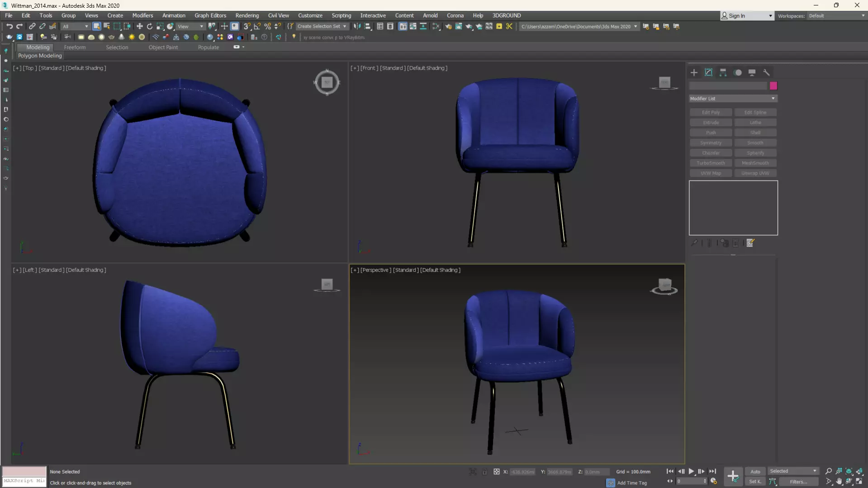Open the Graph Editors menu
The image size is (868, 488).
pos(210,15)
